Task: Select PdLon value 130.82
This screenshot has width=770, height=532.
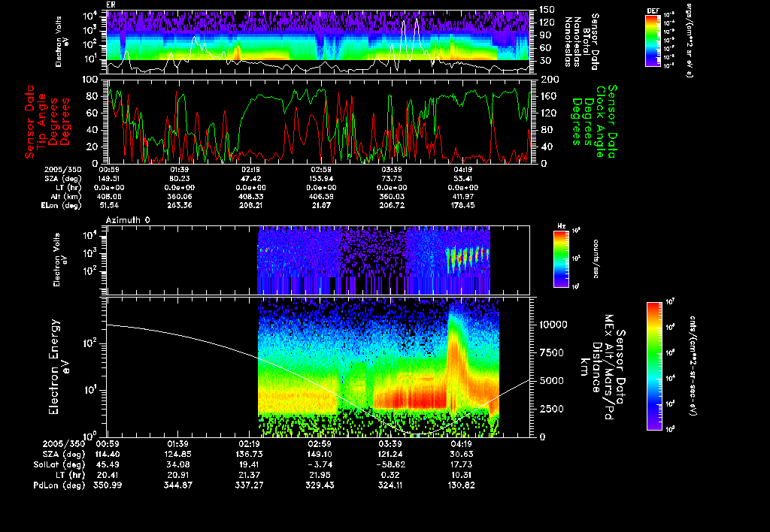Action: (462, 485)
